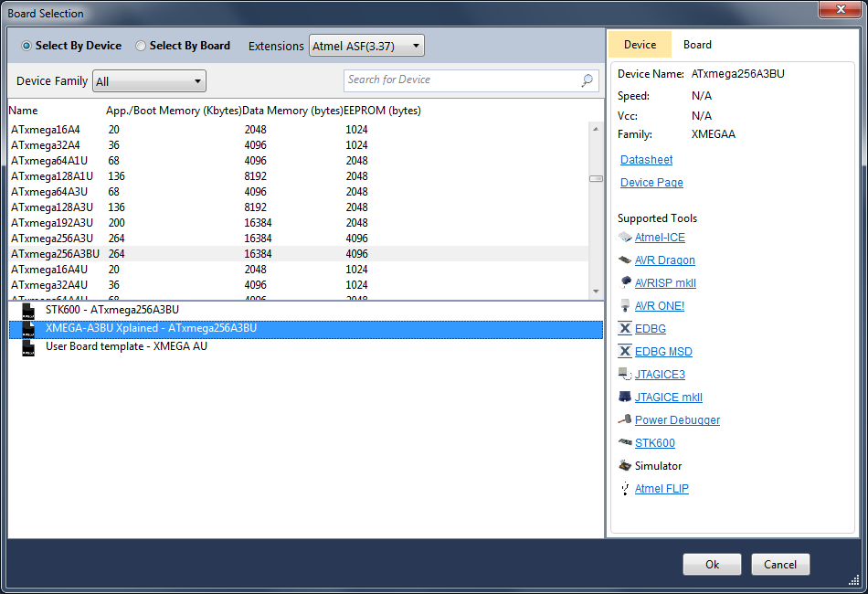Select the ATxmega256A3BU device row
The width and height of the screenshot is (868, 594).
point(299,253)
